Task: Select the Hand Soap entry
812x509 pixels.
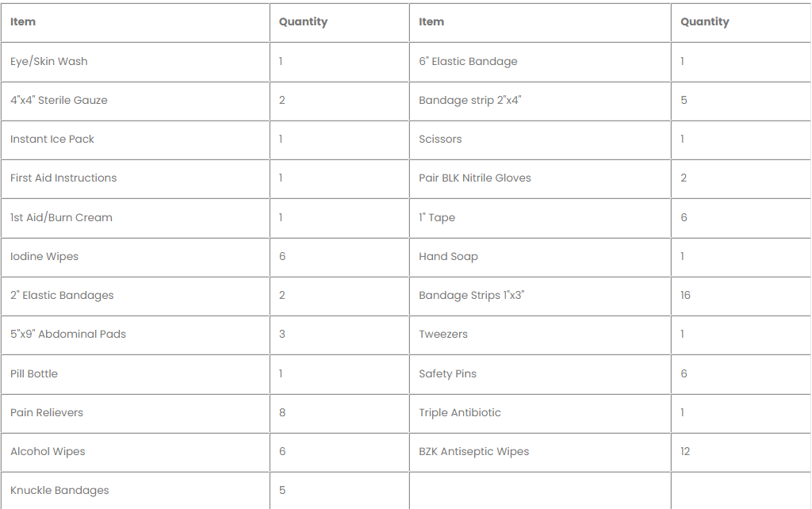Action: tap(448, 256)
